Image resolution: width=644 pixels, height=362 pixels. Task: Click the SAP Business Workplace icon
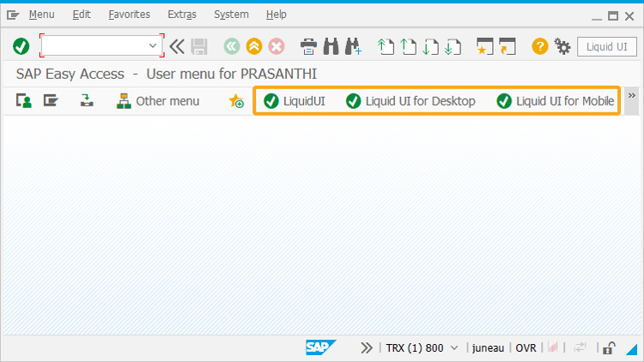pos(87,101)
